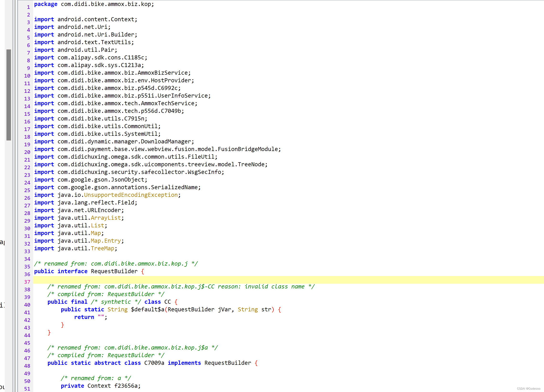Click line number 1 in the gutter
The width and height of the screenshot is (544, 392).
[28, 7]
